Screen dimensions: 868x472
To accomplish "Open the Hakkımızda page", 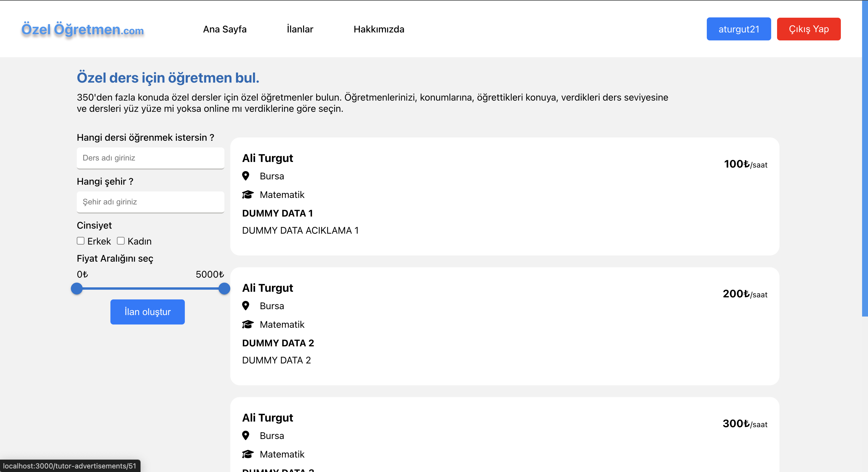I will 379,29.
